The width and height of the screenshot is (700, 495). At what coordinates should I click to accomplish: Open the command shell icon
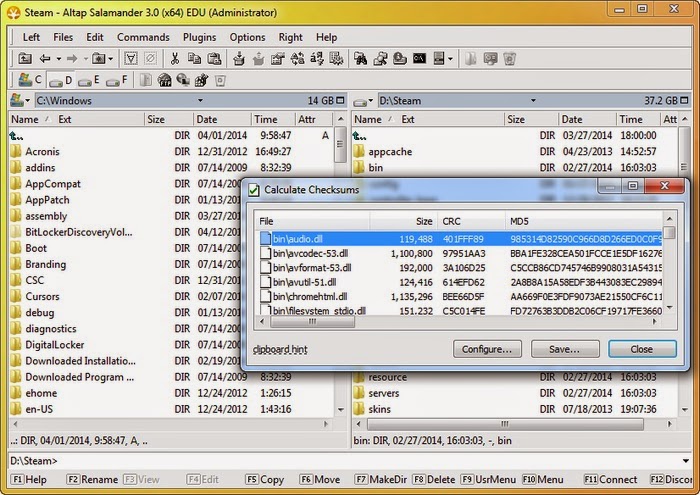click(419, 58)
